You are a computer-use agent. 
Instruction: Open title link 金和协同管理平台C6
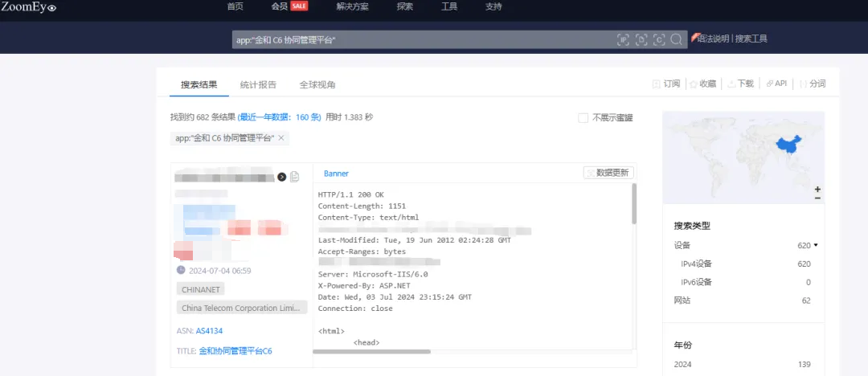click(x=235, y=351)
